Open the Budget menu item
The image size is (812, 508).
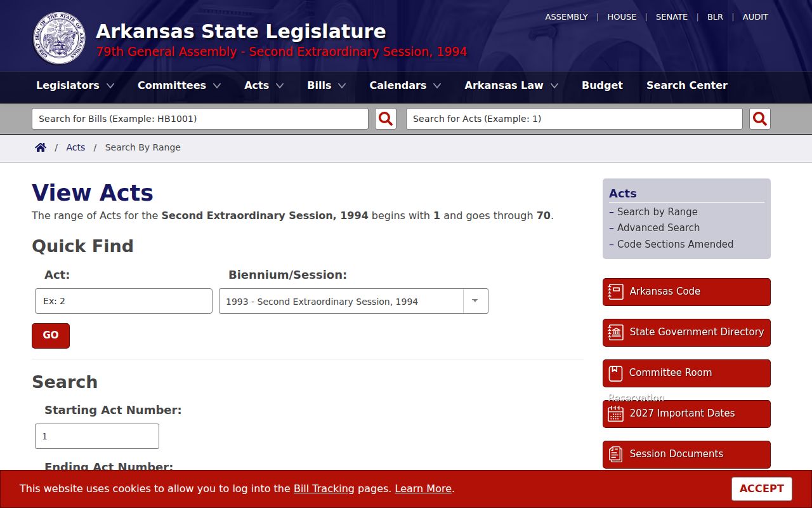pyautogui.click(x=602, y=85)
